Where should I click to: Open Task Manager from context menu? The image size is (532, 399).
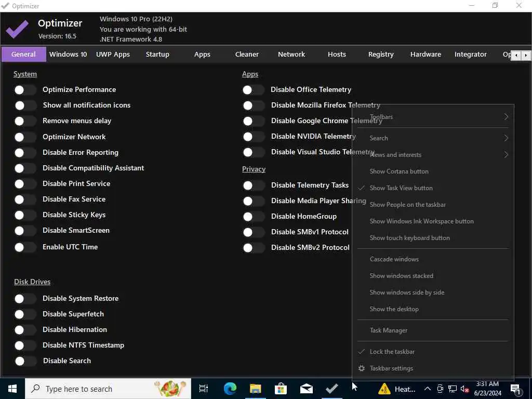(433, 330)
